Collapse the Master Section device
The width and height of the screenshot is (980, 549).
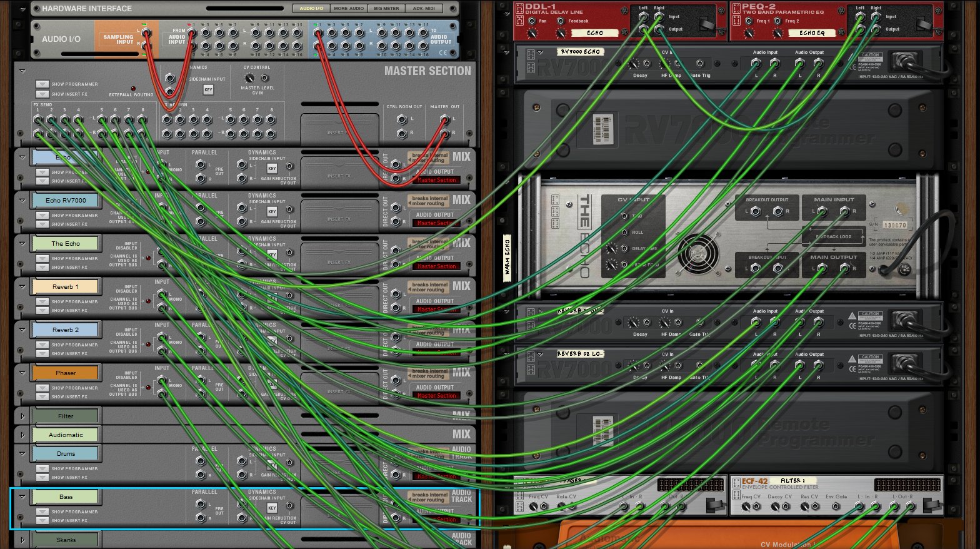(x=22, y=71)
